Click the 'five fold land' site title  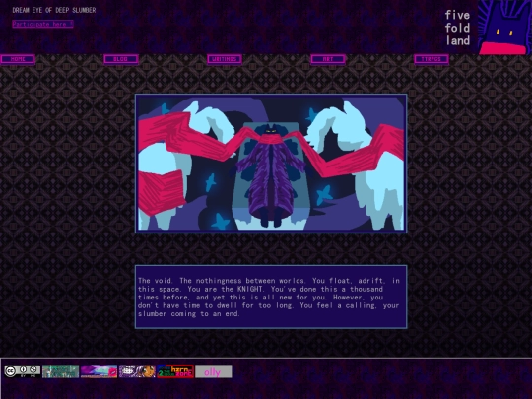457,28
